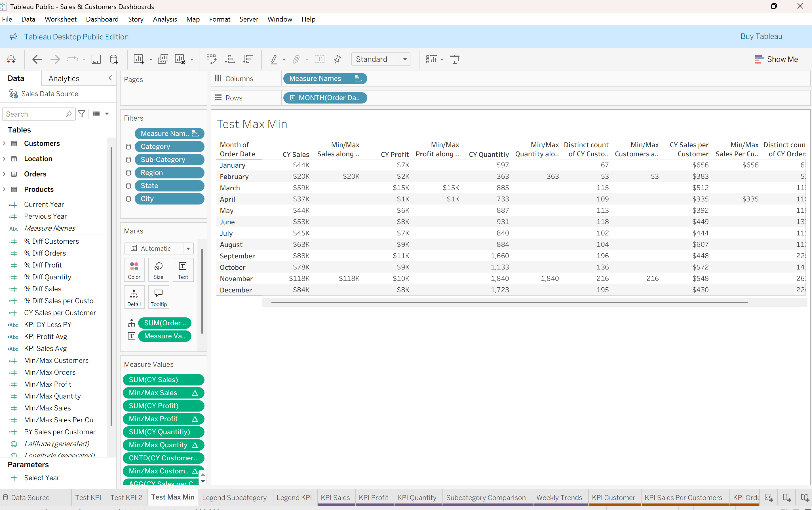Viewport: 812px width, 510px height.
Task: Click the Swap Rows and Columns icon
Action: [x=211, y=59]
